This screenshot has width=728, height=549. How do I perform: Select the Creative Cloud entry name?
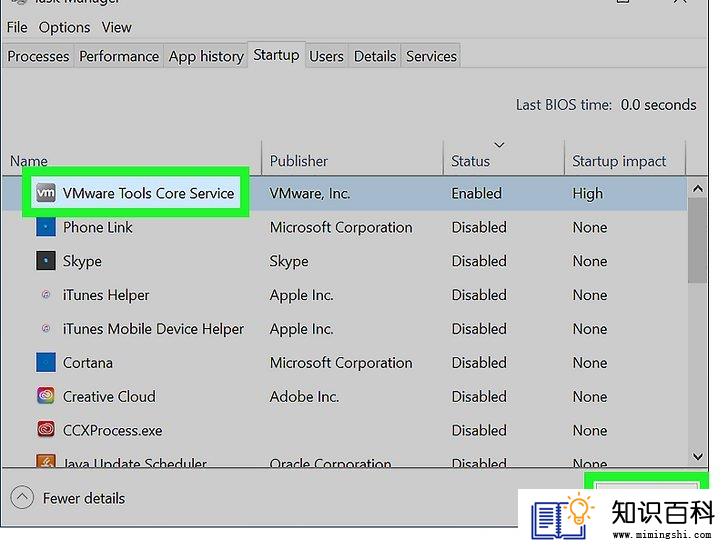pyautogui.click(x=109, y=397)
